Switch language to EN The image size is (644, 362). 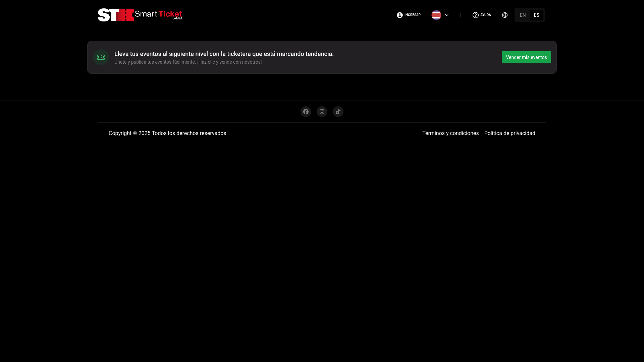click(x=523, y=15)
